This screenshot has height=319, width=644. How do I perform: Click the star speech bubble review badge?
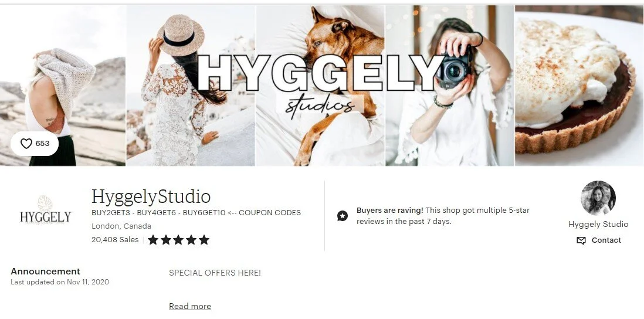click(x=343, y=216)
